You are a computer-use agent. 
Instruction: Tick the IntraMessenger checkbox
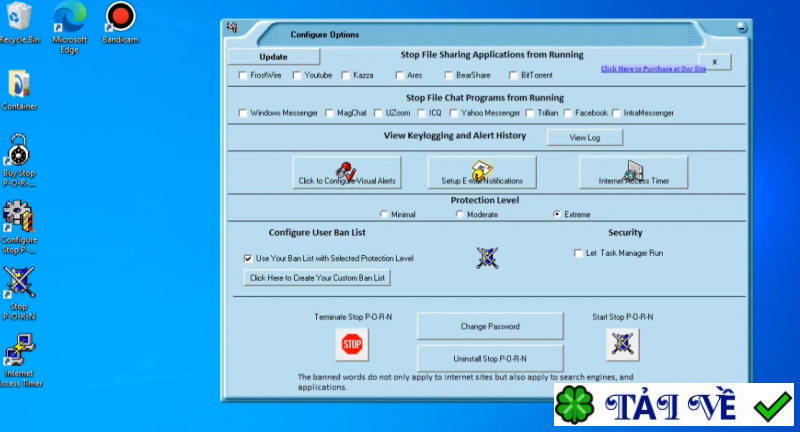(x=616, y=113)
